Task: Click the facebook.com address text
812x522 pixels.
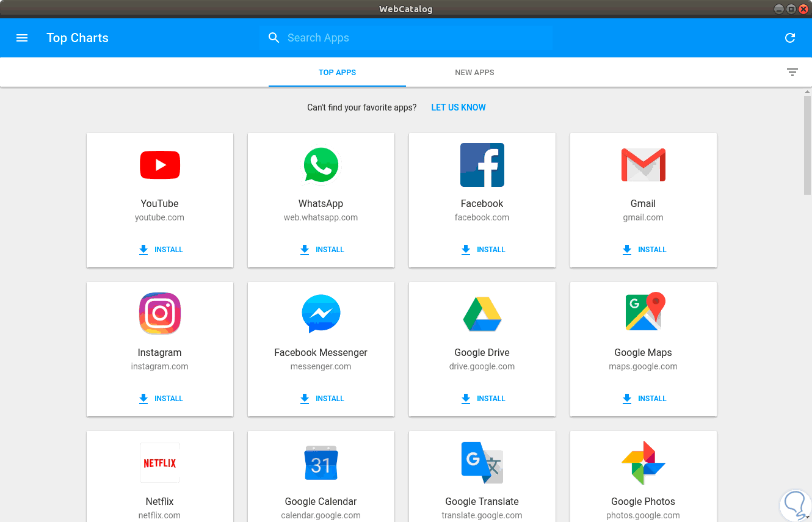Action: pyautogui.click(x=482, y=217)
